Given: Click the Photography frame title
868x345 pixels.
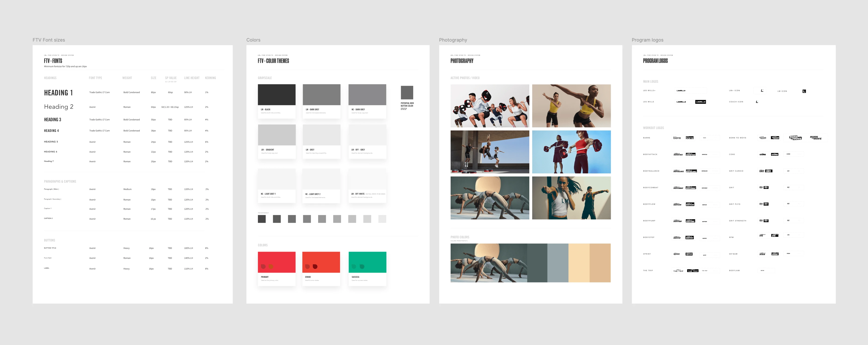Looking at the screenshot, I should pos(453,40).
